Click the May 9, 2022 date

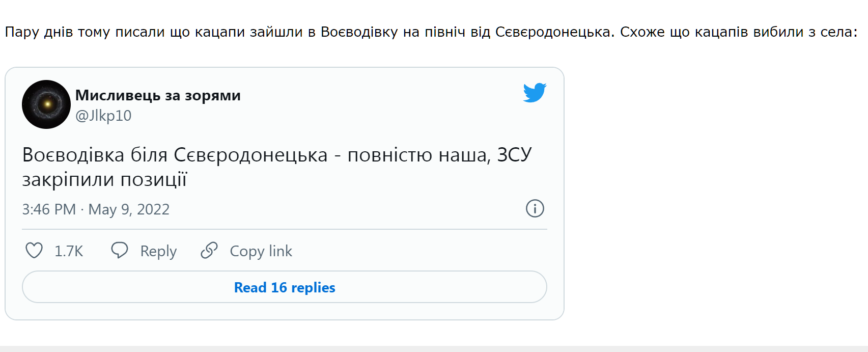tap(129, 209)
